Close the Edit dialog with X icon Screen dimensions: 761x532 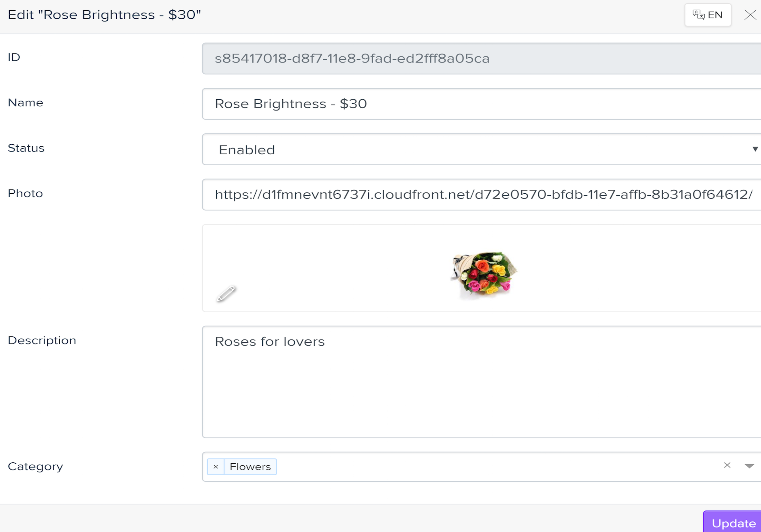click(750, 15)
